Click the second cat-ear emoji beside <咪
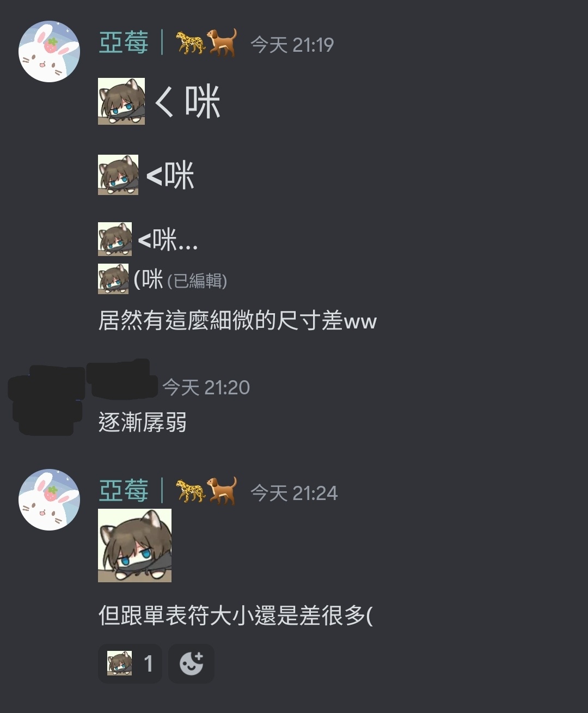588x713 pixels. pyautogui.click(x=118, y=175)
